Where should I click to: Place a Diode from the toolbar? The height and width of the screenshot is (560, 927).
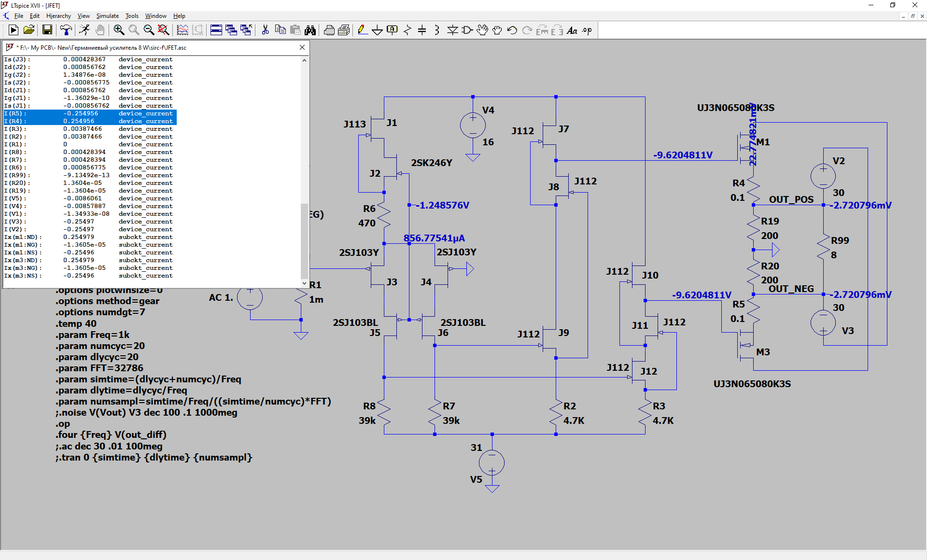(452, 30)
